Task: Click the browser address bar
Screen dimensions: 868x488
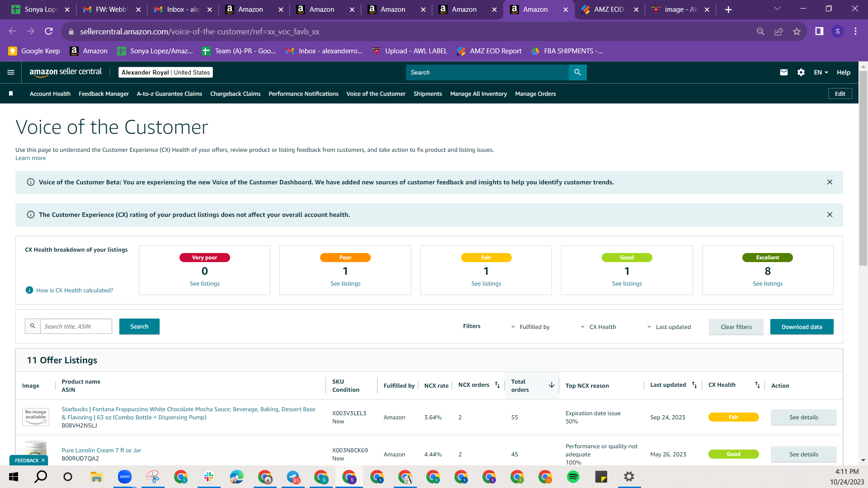Action: pyautogui.click(x=407, y=31)
